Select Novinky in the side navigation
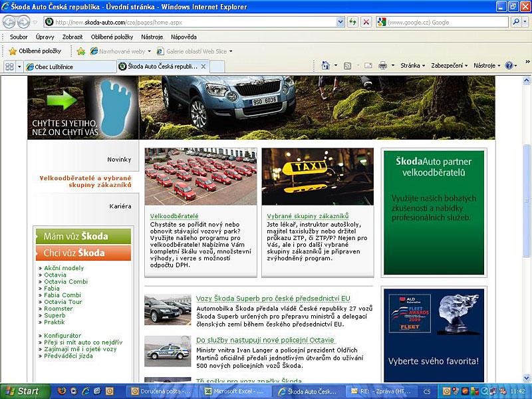The image size is (532, 399). pos(119,160)
